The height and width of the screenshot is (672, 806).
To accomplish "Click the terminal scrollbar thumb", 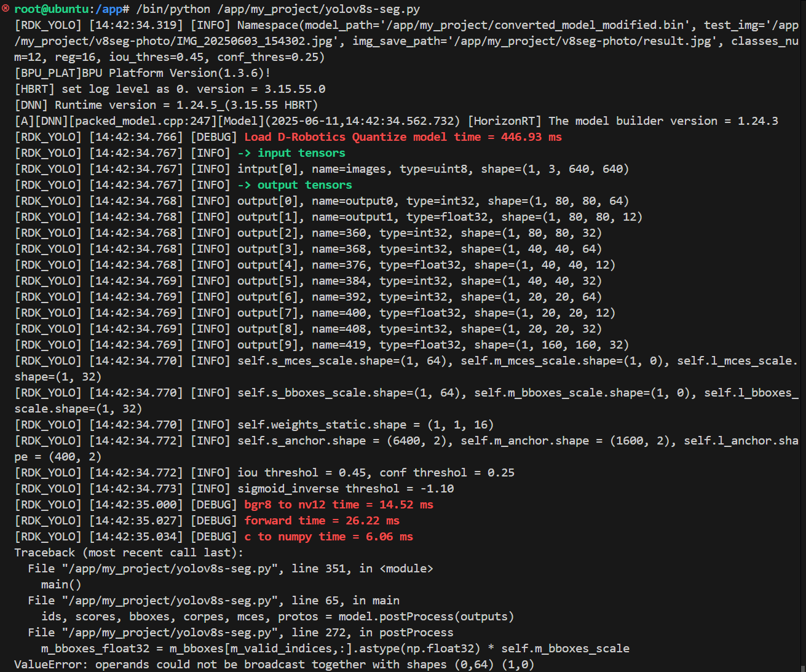I will (802, 668).
